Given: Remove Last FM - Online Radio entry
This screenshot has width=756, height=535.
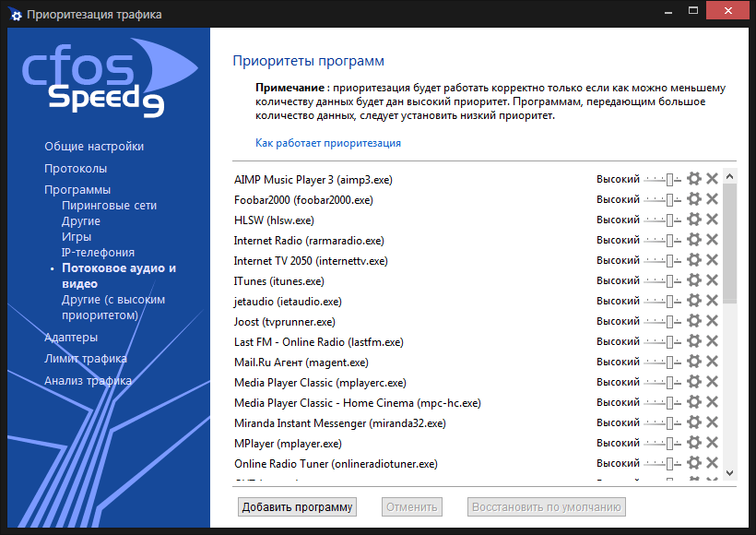Looking at the screenshot, I should click(x=712, y=341).
